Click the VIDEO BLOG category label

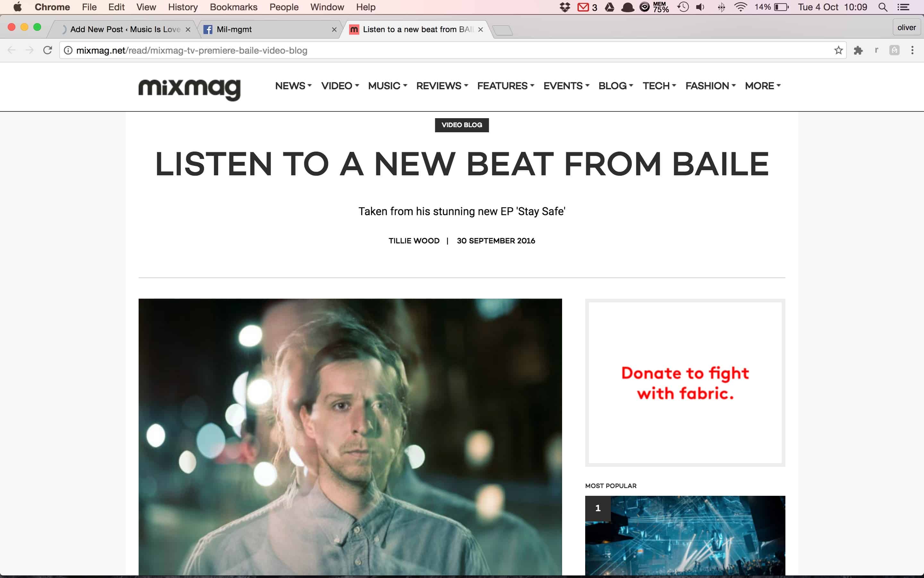(x=462, y=125)
